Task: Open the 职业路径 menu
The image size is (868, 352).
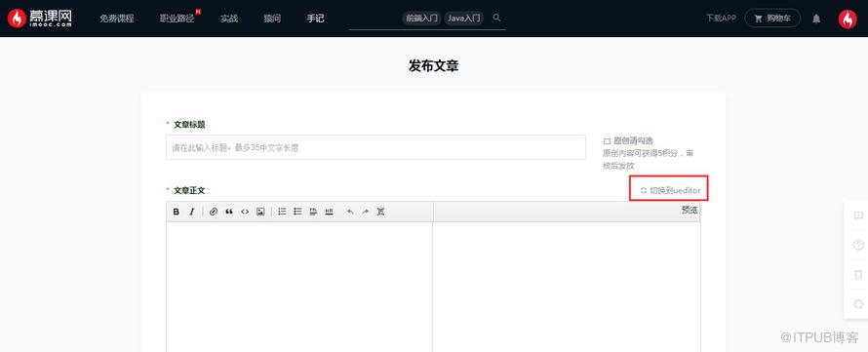Action: click(x=177, y=19)
